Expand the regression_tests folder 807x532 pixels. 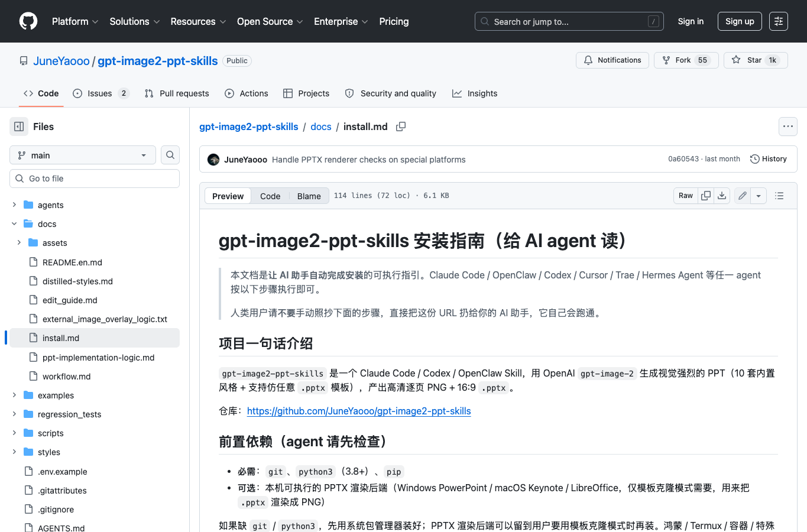[14, 414]
